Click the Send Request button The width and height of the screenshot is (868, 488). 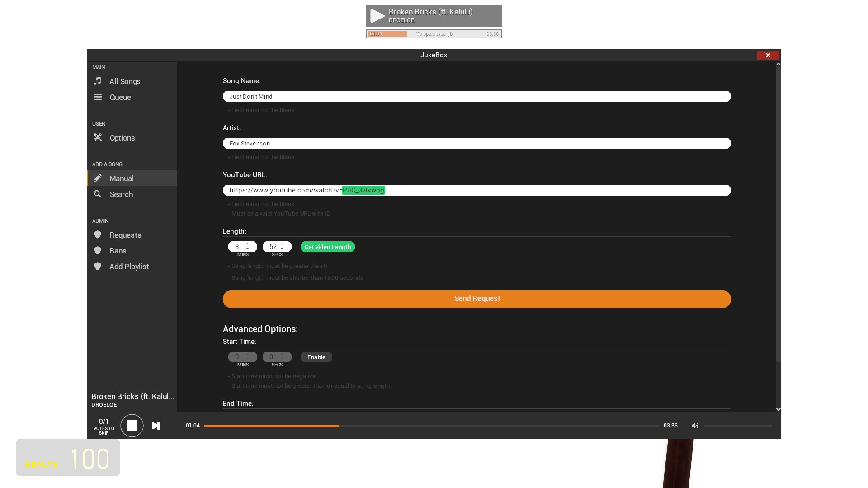[477, 299]
